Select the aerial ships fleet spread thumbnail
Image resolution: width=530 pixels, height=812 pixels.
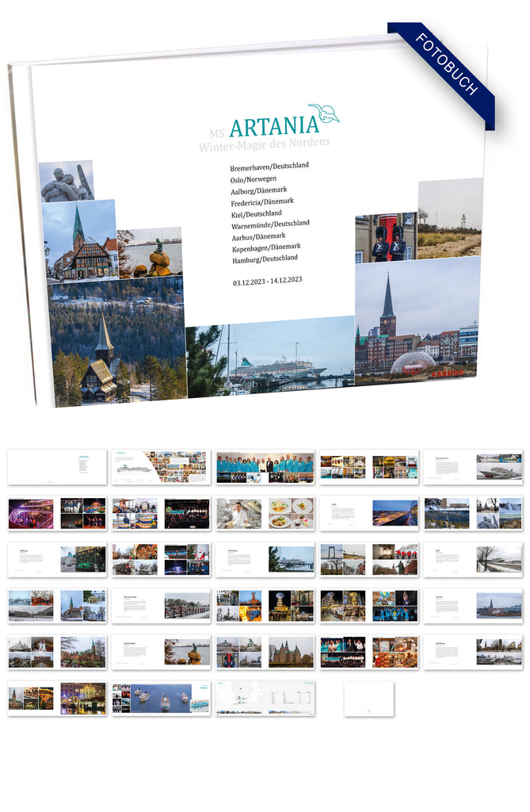pyautogui.click(x=161, y=699)
